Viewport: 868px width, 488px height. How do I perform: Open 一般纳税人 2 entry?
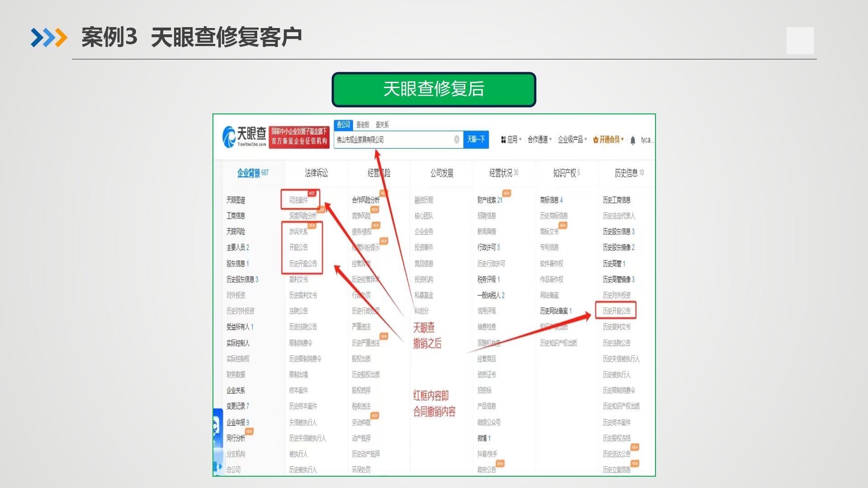tap(491, 296)
